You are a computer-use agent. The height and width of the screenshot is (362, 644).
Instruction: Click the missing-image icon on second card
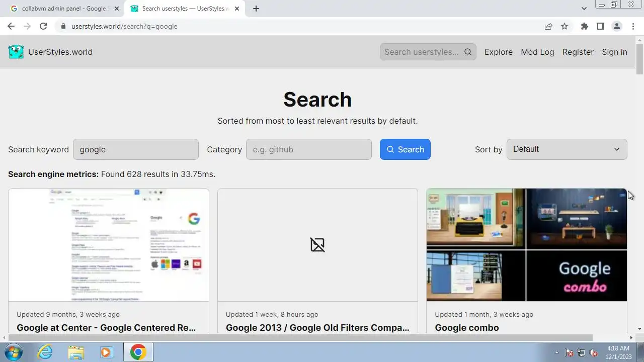point(317,245)
